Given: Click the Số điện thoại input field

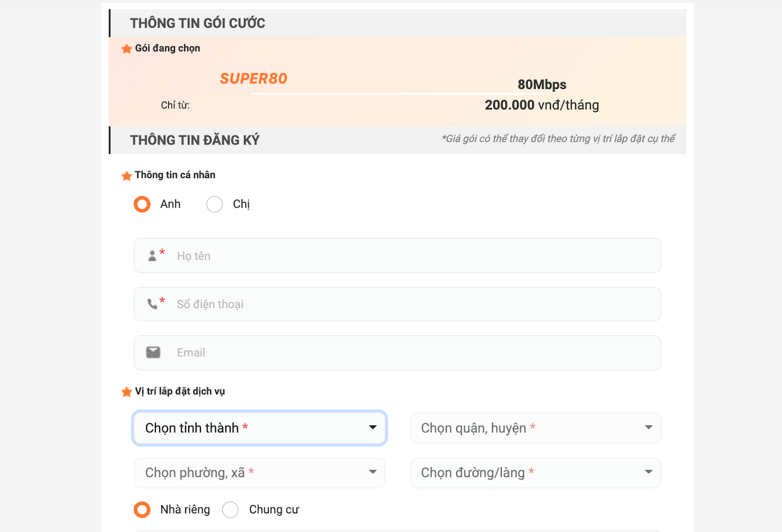Looking at the screenshot, I should [x=397, y=304].
